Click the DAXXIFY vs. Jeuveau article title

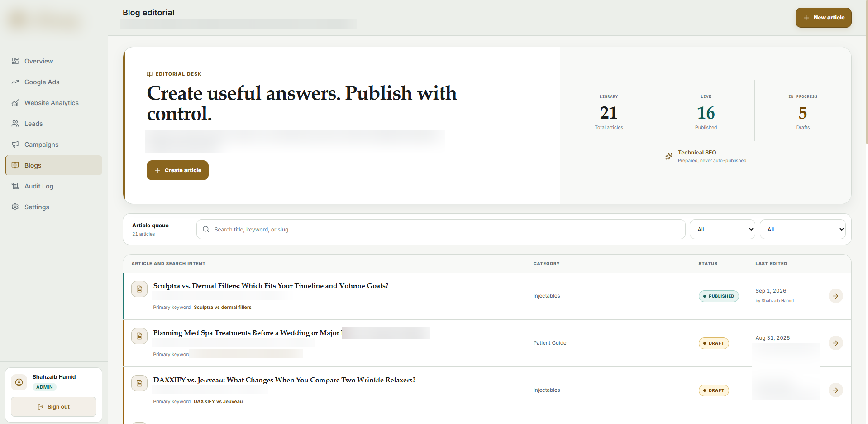[284, 380]
